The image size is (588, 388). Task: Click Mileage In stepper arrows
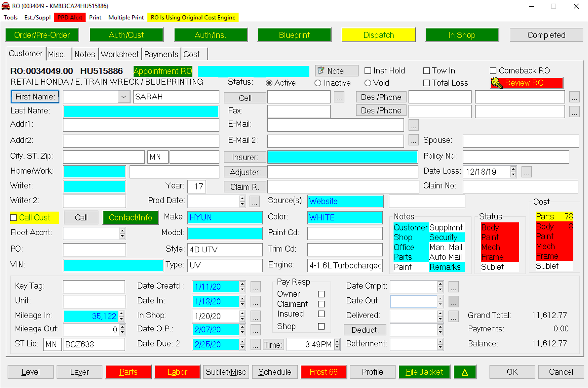121,316
